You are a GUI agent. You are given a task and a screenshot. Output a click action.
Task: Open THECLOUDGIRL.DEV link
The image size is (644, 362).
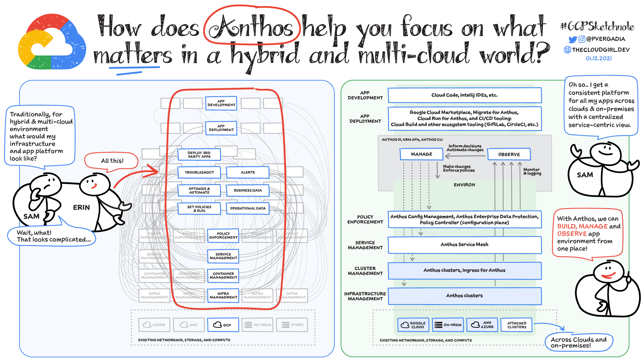[601, 50]
